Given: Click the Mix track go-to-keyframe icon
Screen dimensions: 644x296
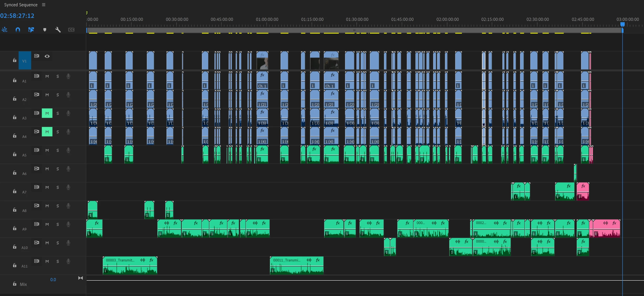Looking at the screenshot, I should 80,278.
